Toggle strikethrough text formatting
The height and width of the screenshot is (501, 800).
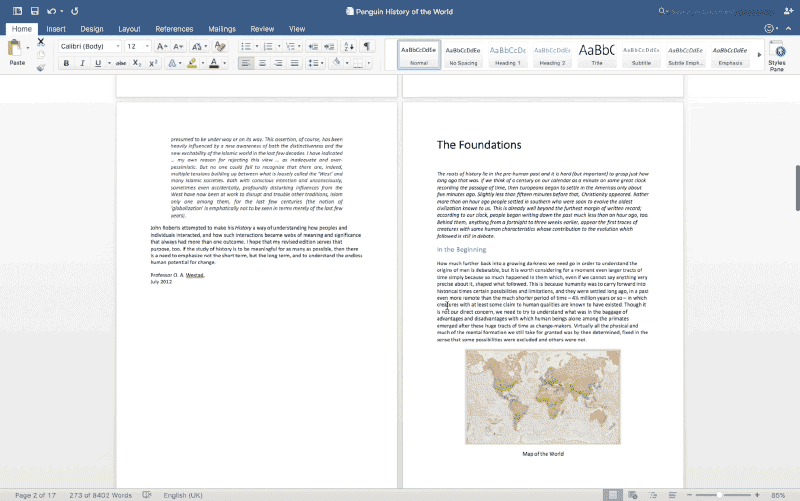[120, 63]
